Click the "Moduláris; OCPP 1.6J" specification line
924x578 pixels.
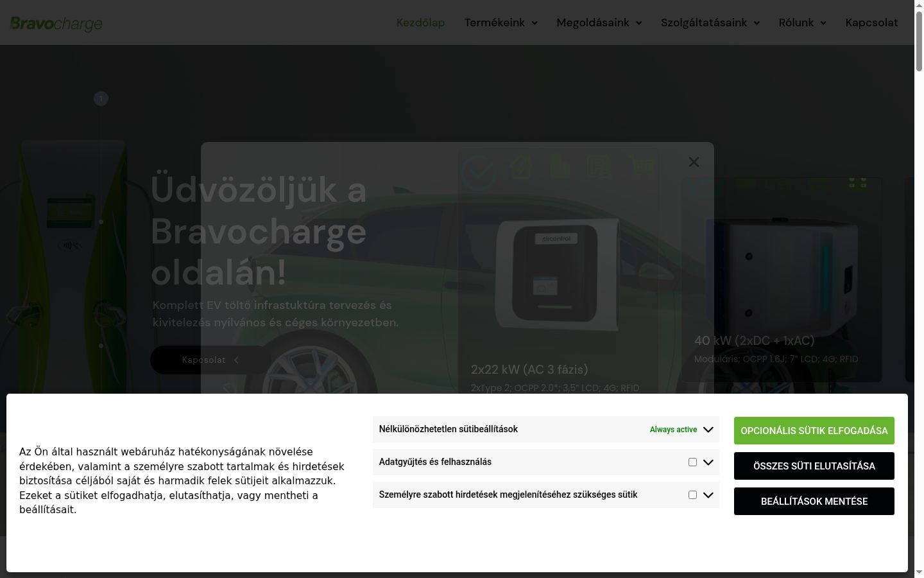[776, 359]
